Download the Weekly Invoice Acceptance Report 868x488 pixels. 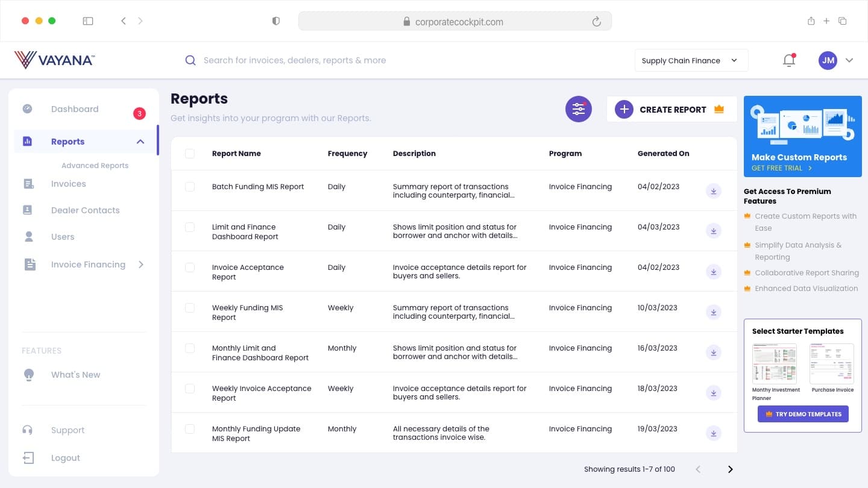click(x=714, y=393)
